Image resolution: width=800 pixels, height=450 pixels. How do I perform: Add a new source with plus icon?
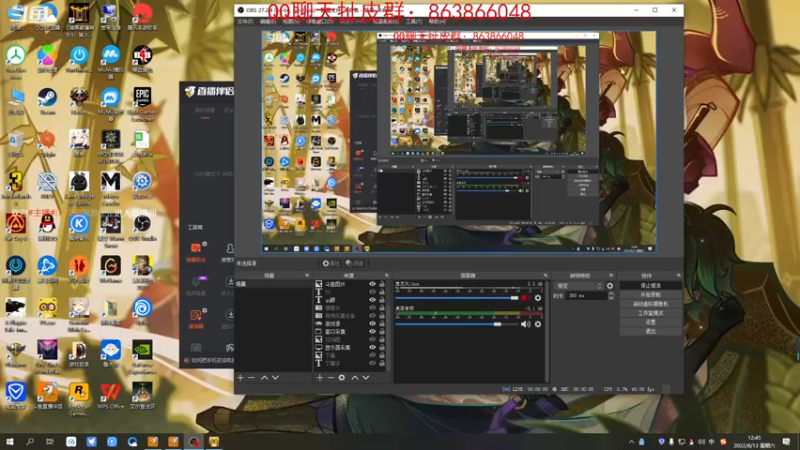tap(319, 378)
